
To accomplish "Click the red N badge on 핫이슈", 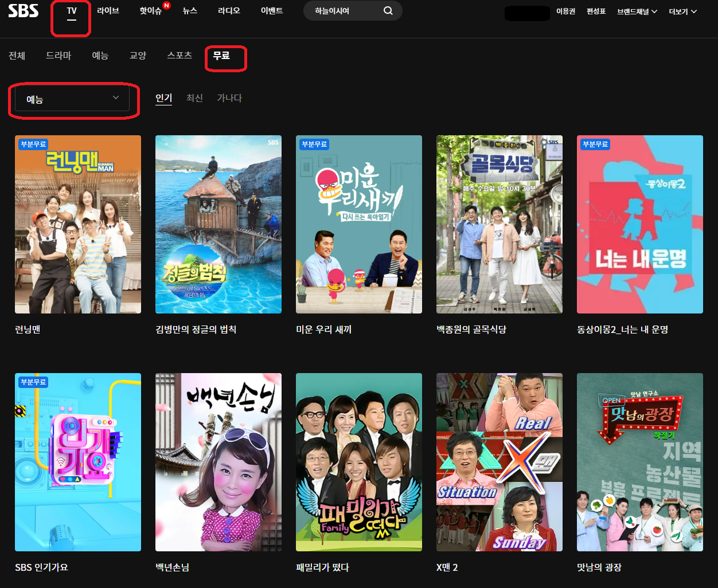I will pos(166,6).
